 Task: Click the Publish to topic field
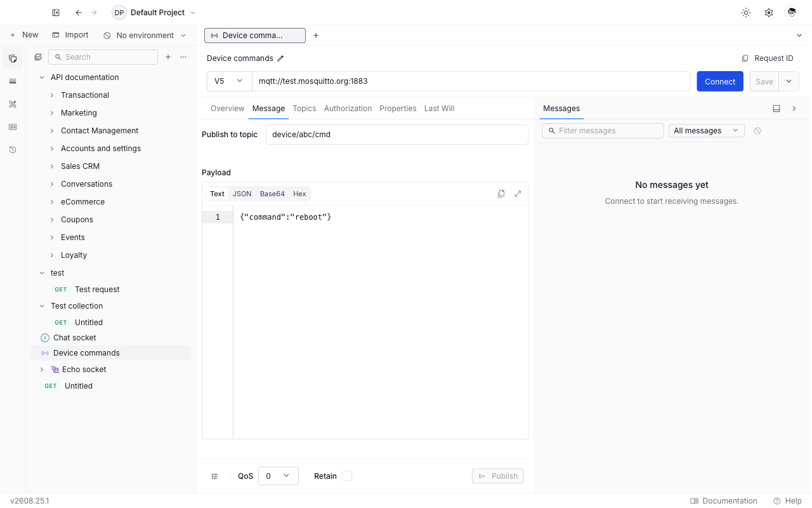397,135
